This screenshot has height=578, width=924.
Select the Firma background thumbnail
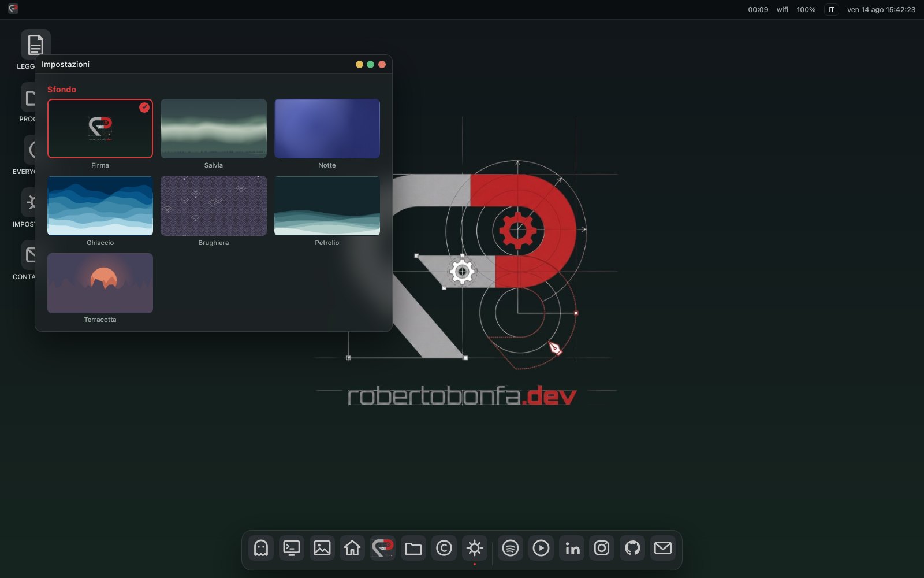coord(100,128)
